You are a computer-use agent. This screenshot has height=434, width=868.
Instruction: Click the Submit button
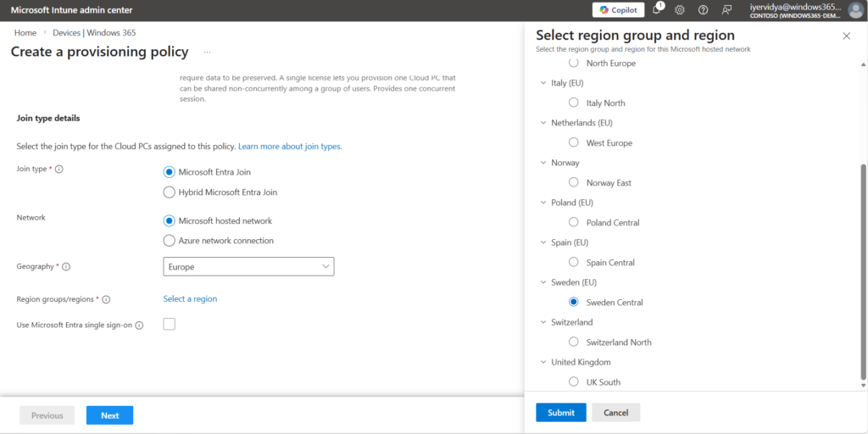click(x=560, y=413)
